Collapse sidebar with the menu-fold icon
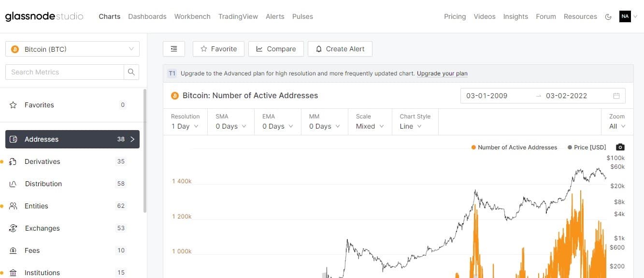 (174, 49)
